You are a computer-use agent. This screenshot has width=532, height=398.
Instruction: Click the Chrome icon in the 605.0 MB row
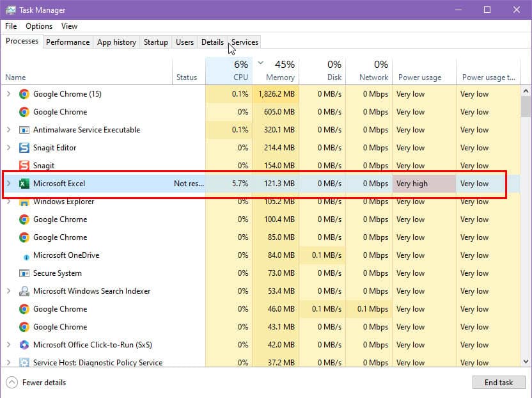[x=24, y=112]
